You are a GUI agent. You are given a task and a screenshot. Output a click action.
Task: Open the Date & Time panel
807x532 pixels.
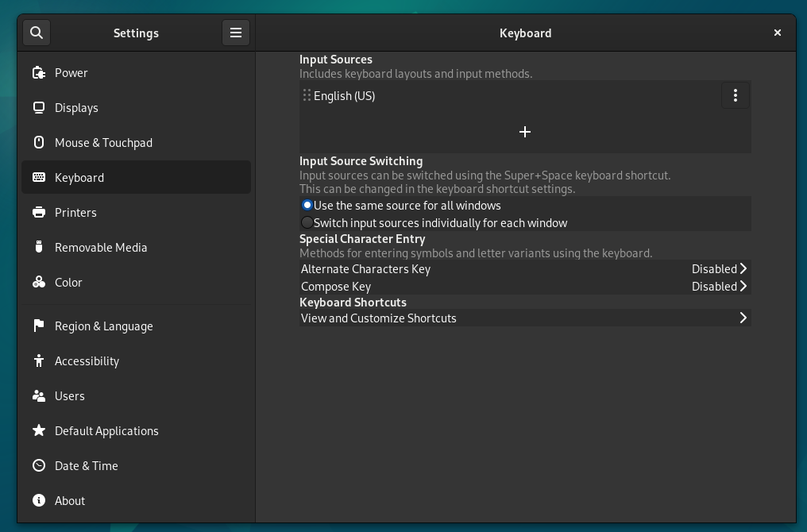(86, 466)
